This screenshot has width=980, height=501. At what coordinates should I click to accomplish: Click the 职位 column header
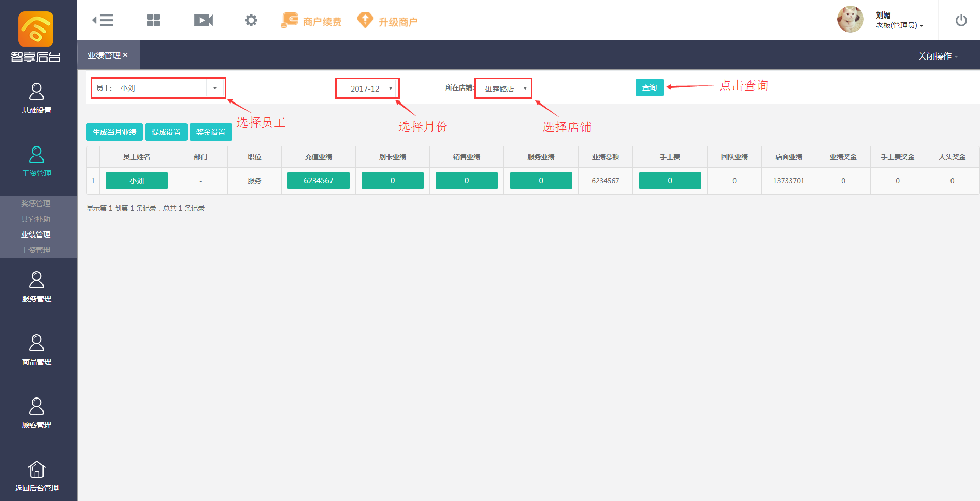point(255,157)
